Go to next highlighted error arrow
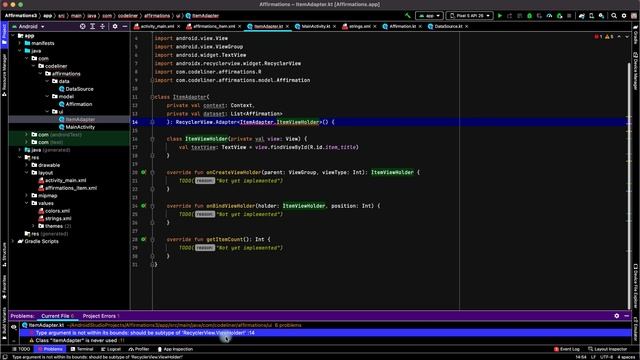This screenshot has width=640, height=360. (627, 37)
